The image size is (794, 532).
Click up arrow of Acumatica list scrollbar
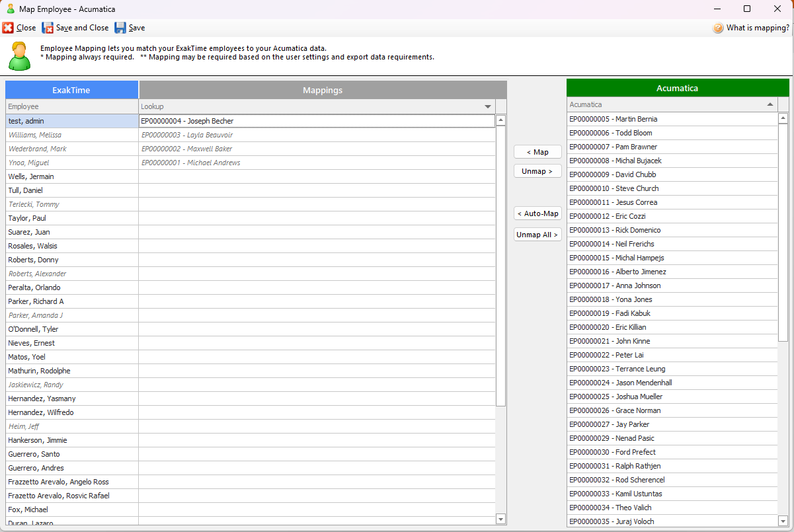pos(783,118)
